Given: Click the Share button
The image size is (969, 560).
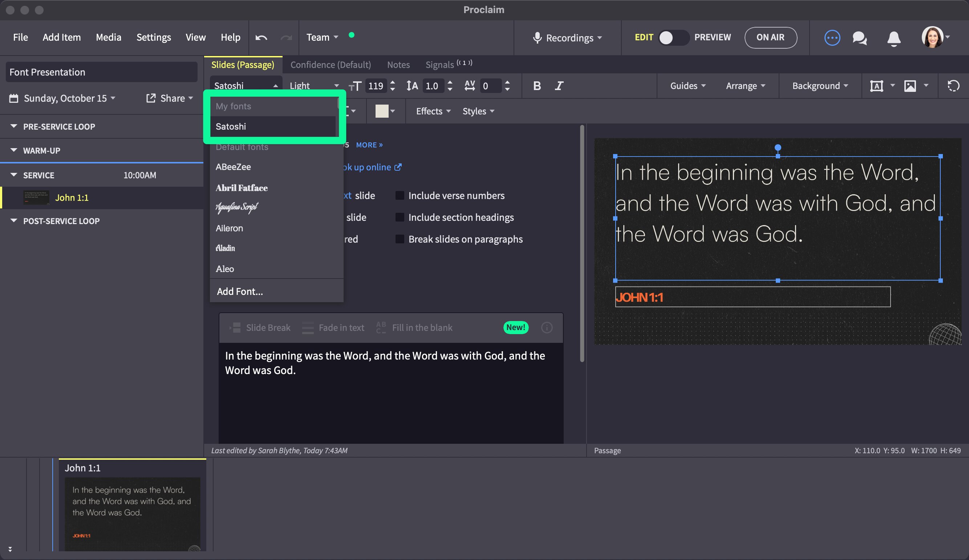Looking at the screenshot, I should (170, 98).
